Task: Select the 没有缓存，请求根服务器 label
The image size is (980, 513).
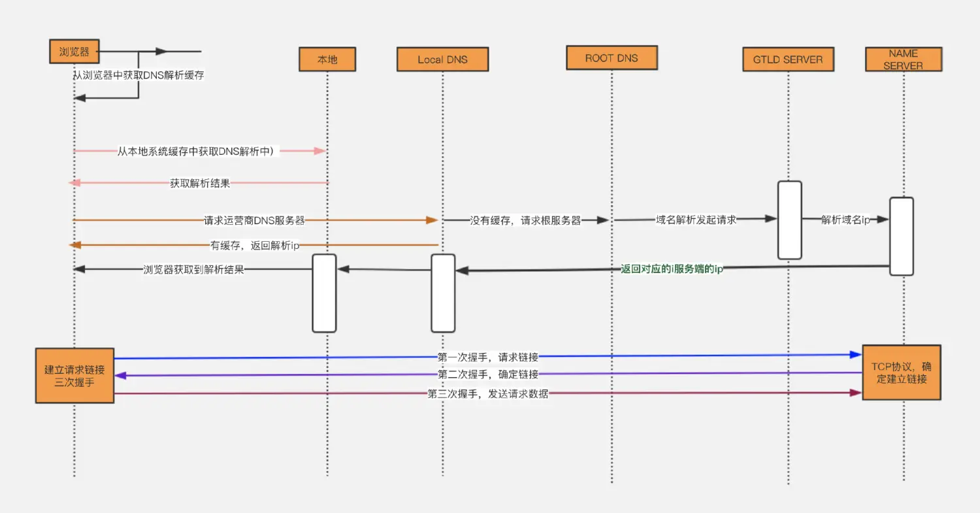Action: click(x=526, y=221)
